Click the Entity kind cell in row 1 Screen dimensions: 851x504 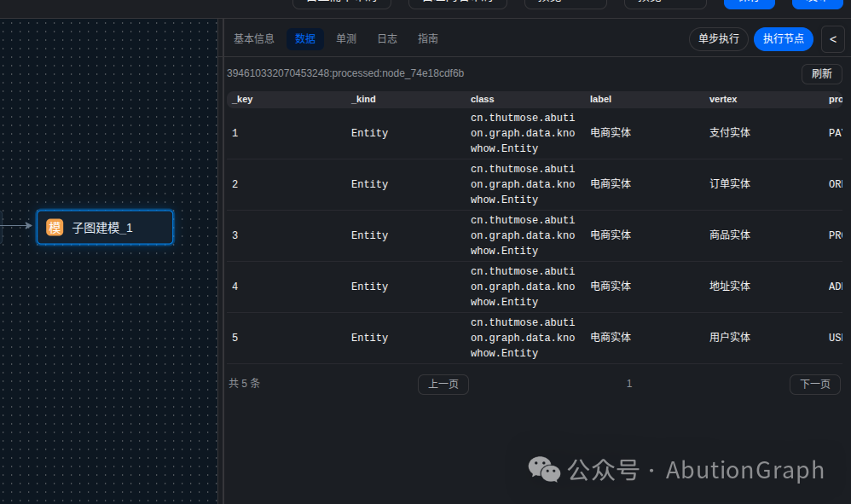tap(369, 133)
